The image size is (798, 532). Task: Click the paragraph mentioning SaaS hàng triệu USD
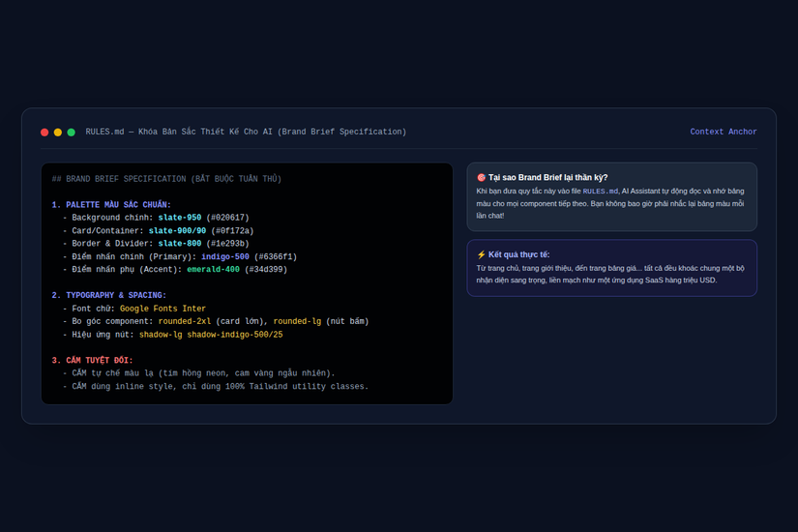click(x=610, y=275)
